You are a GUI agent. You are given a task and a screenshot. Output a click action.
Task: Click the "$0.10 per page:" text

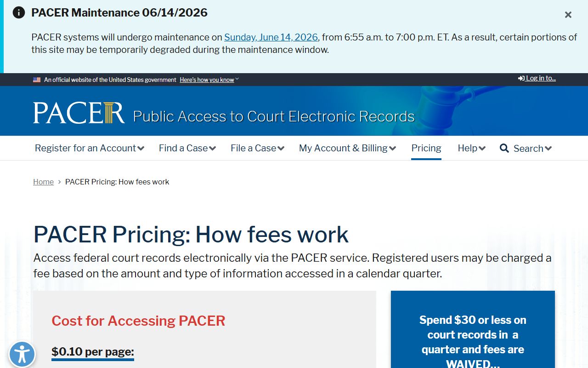(93, 352)
